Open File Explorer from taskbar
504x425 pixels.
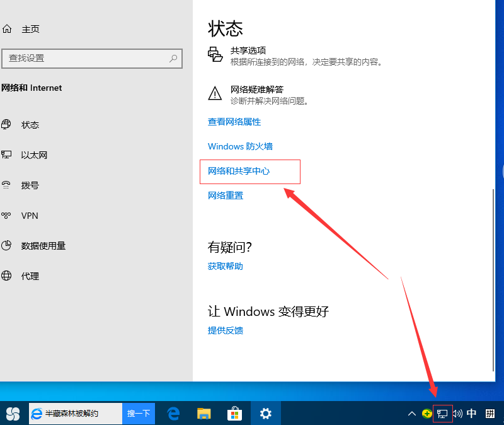[203, 413]
